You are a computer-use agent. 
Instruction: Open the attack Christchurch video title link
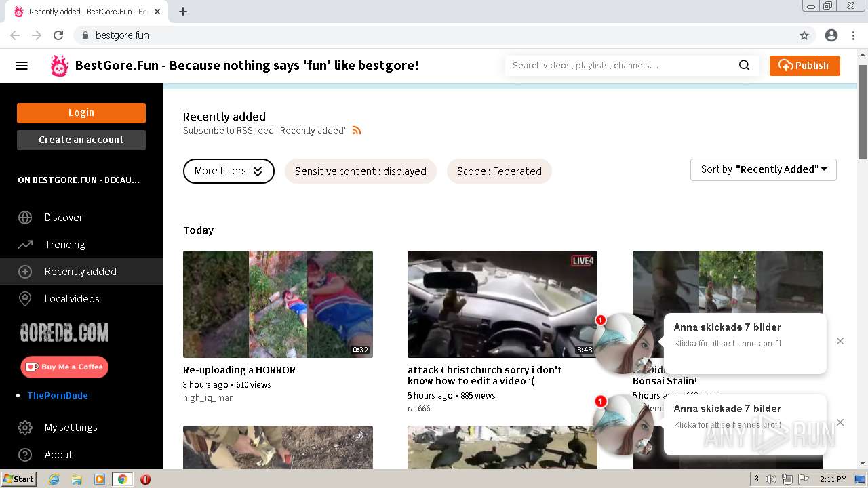coord(485,375)
